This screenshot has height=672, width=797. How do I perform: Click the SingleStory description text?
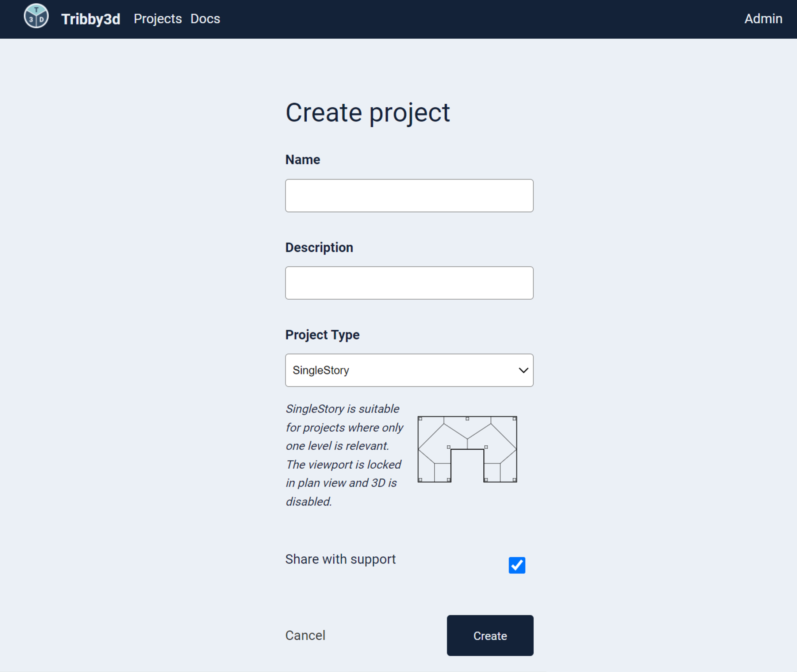pos(344,456)
